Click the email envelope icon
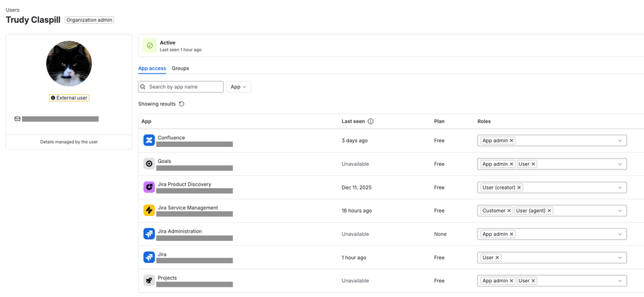Image resolution: width=644 pixels, height=297 pixels. [x=17, y=119]
